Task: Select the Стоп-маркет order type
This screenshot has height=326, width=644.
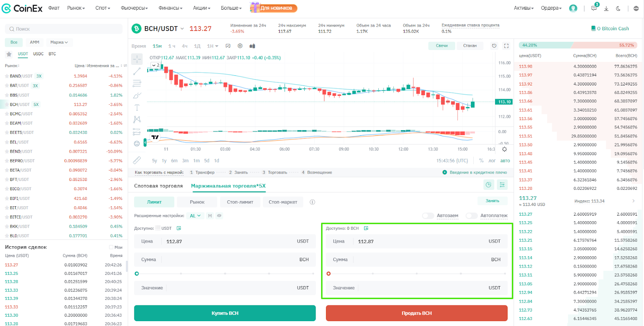Action: pyautogui.click(x=283, y=202)
